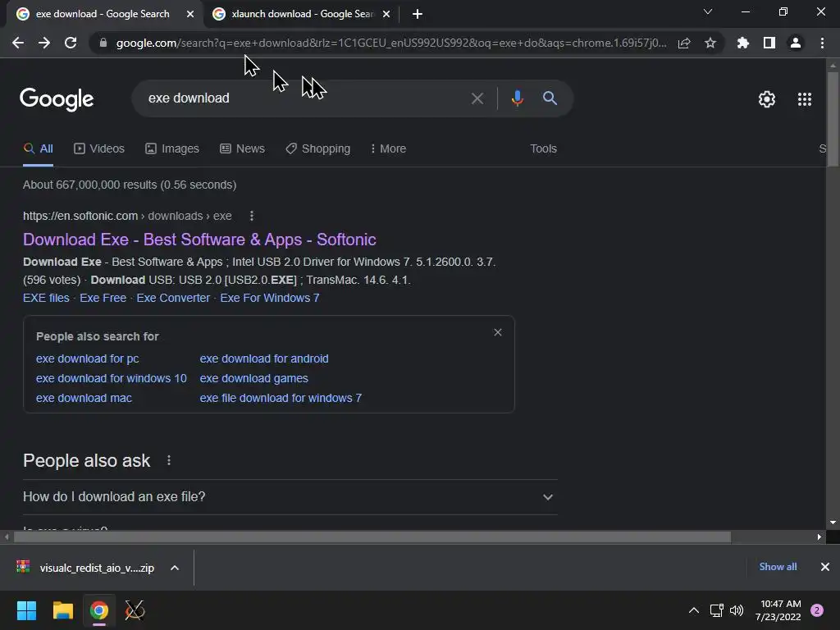Image resolution: width=840 pixels, height=630 pixels.
Task: View site info via the padlock icon
Action: click(x=103, y=43)
